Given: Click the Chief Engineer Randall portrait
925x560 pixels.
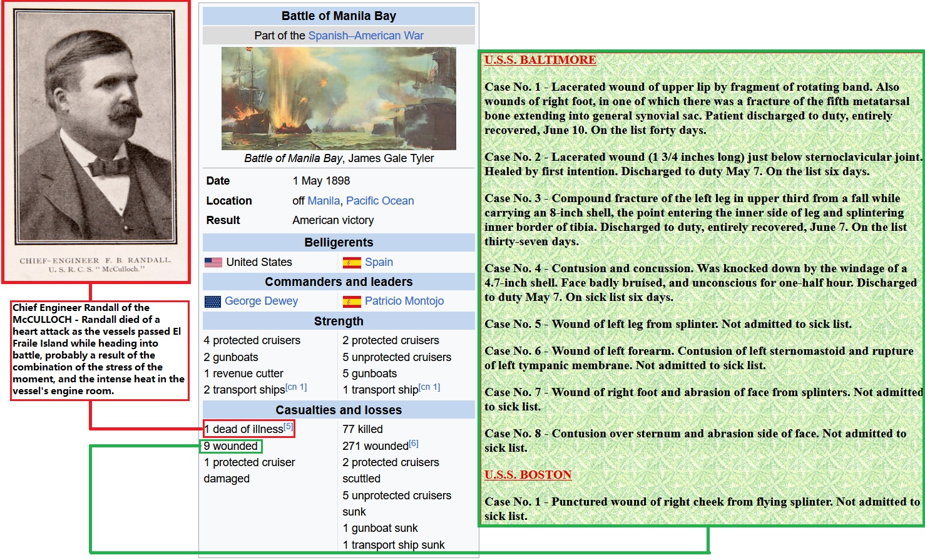Looking at the screenshot, I should click(96, 126).
